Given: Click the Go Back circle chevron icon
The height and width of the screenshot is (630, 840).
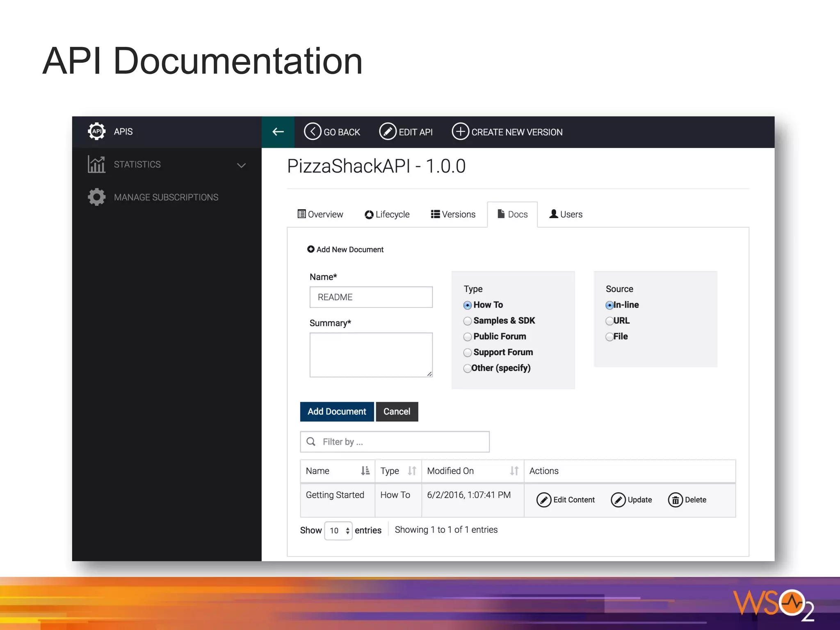Looking at the screenshot, I should 313,132.
